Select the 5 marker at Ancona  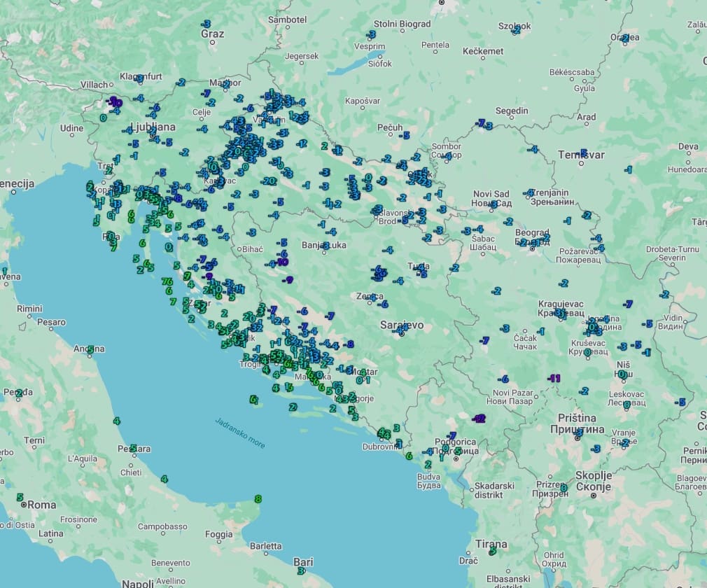point(90,349)
